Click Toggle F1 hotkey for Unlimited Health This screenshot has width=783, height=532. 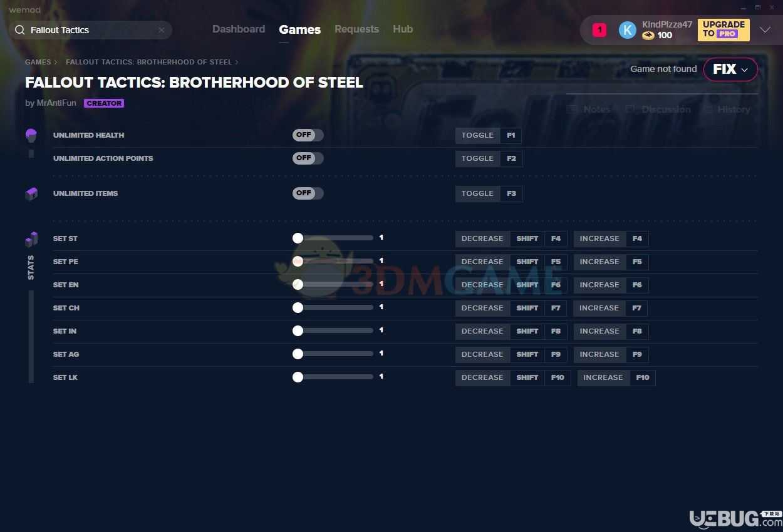[x=488, y=135]
